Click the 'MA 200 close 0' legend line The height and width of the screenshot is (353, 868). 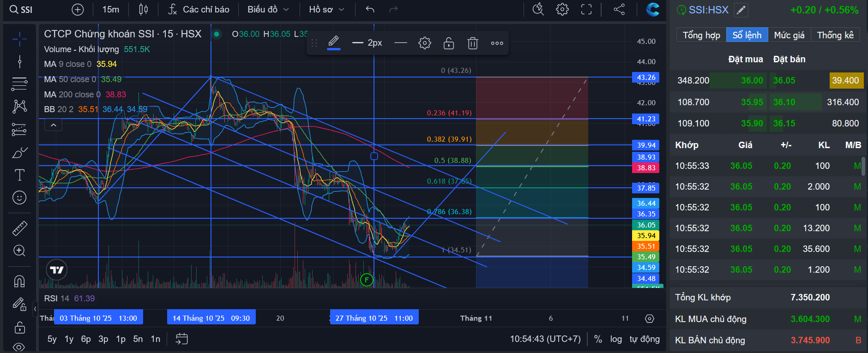(85, 95)
